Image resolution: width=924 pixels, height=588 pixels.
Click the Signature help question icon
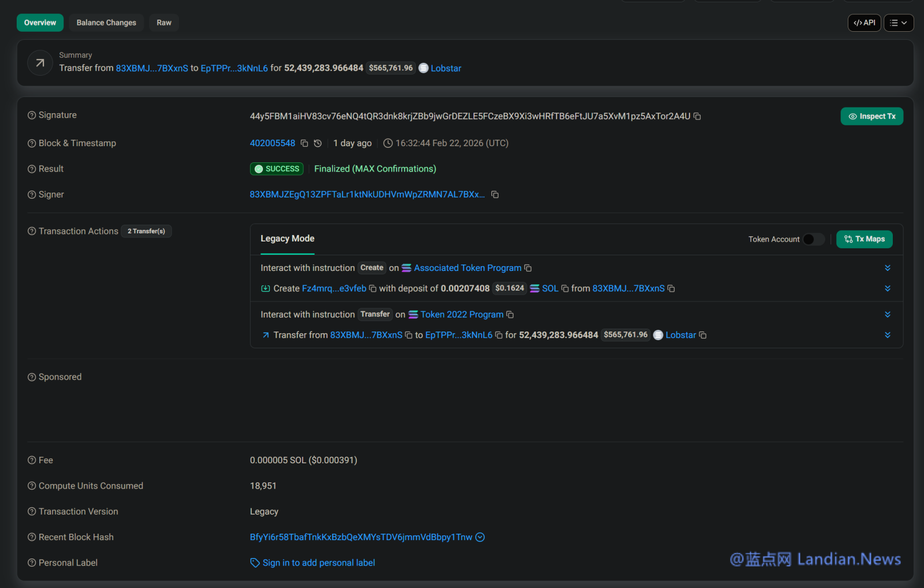coord(32,116)
